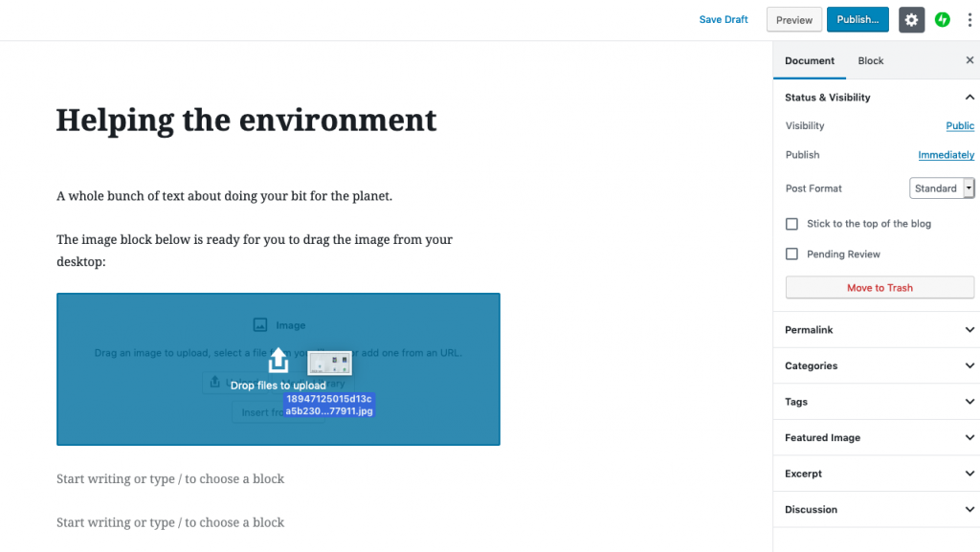This screenshot has height=552, width=980.
Task: Close the settings sidebar with X
Action: point(969,60)
